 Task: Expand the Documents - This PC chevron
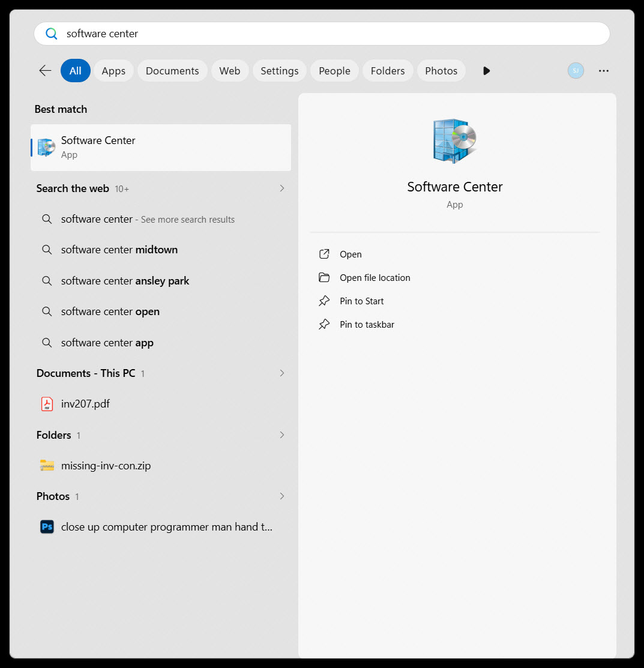(x=281, y=373)
